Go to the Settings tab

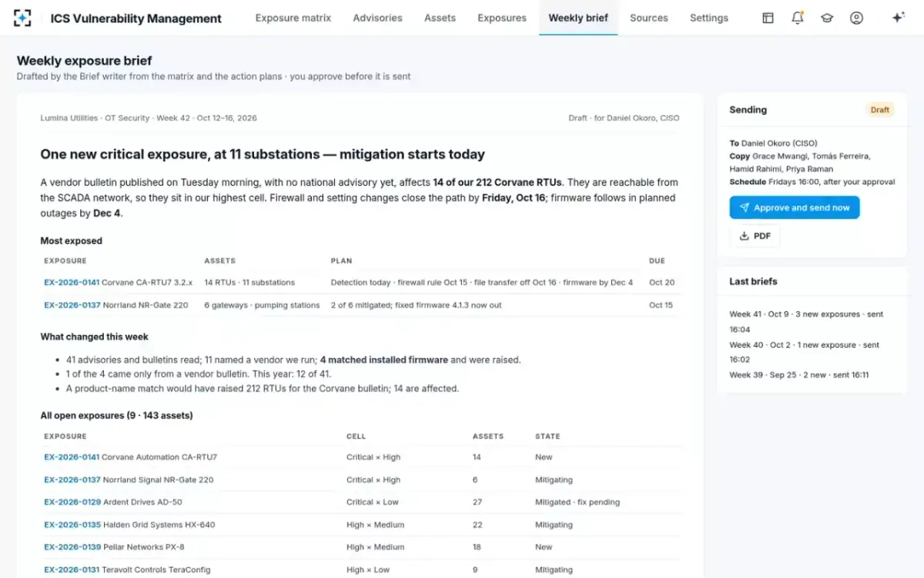(x=709, y=18)
